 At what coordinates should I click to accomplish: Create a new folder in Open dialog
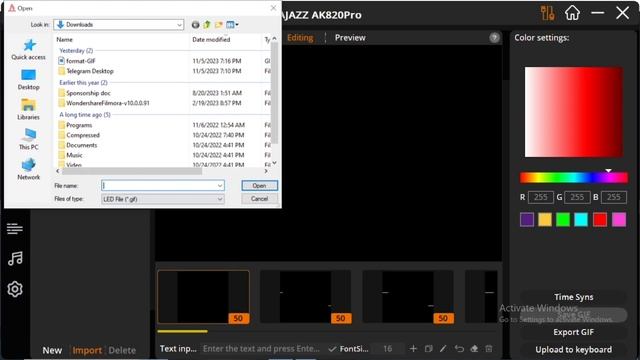pos(219,25)
